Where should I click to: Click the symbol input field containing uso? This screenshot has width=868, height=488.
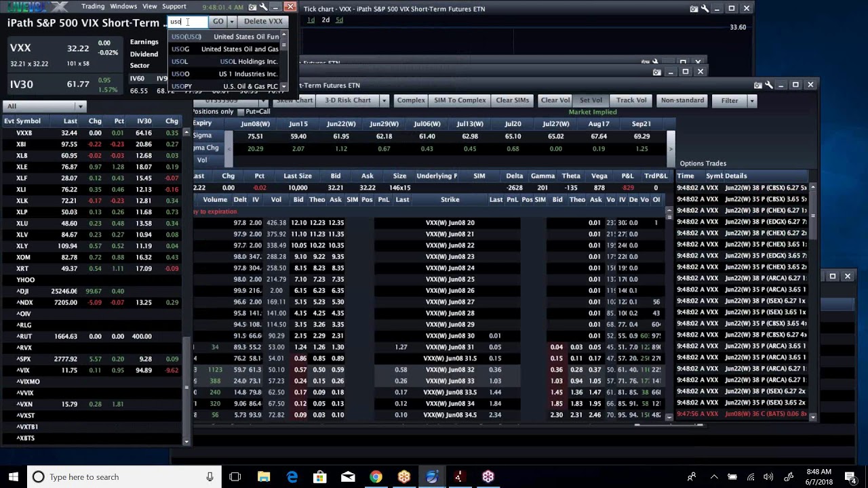pyautogui.click(x=187, y=22)
